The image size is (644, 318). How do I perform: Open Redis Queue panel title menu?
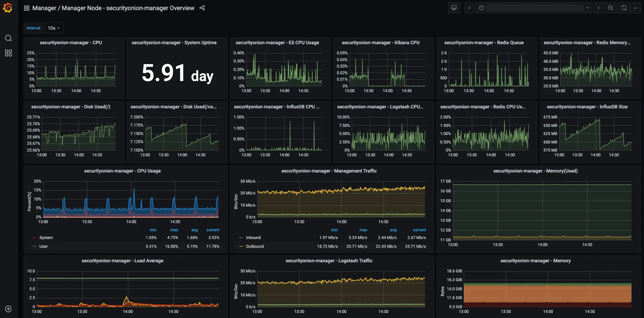[x=484, y=43]
